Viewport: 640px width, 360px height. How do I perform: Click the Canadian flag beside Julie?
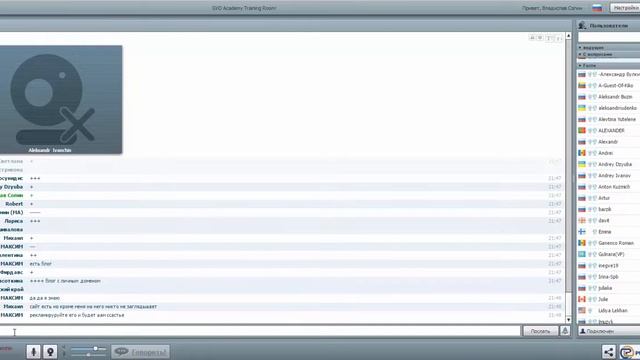click(x=582, y=299)
